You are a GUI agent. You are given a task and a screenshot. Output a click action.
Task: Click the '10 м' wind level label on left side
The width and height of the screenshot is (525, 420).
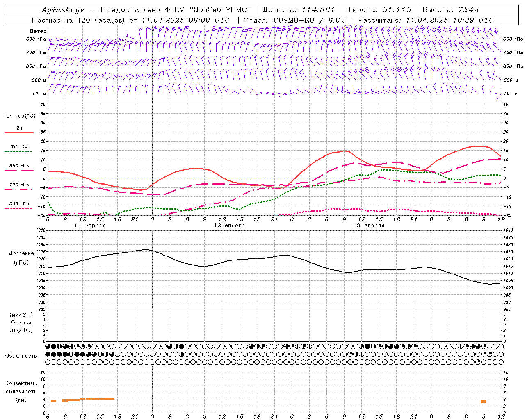(39, 94)
